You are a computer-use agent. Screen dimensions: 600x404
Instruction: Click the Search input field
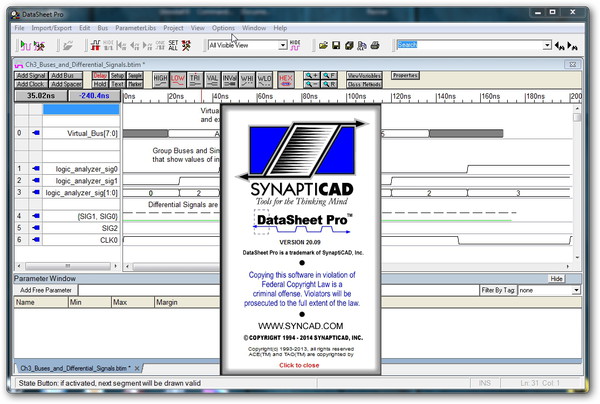click(x=470, y=45)
